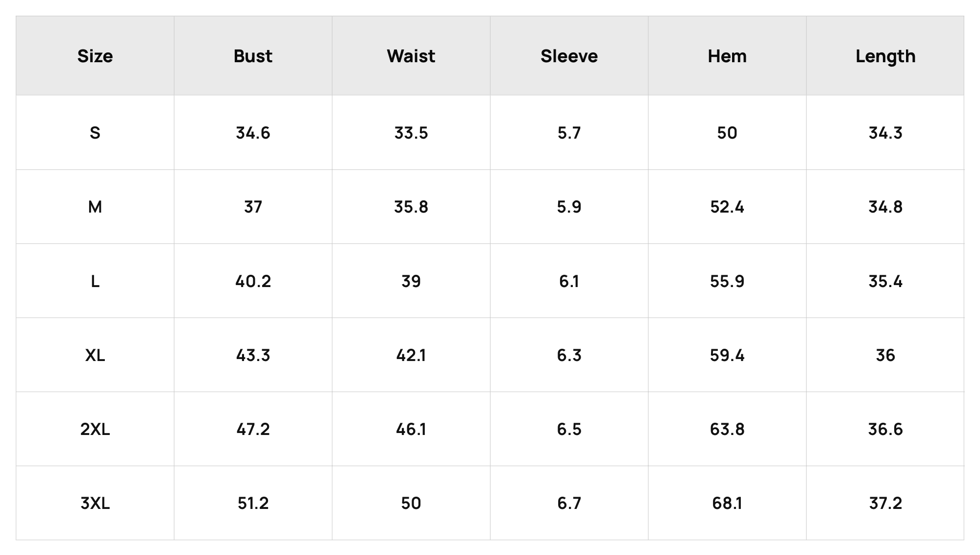
Task: Select the Hem column header
Action: tap(727, 56)
